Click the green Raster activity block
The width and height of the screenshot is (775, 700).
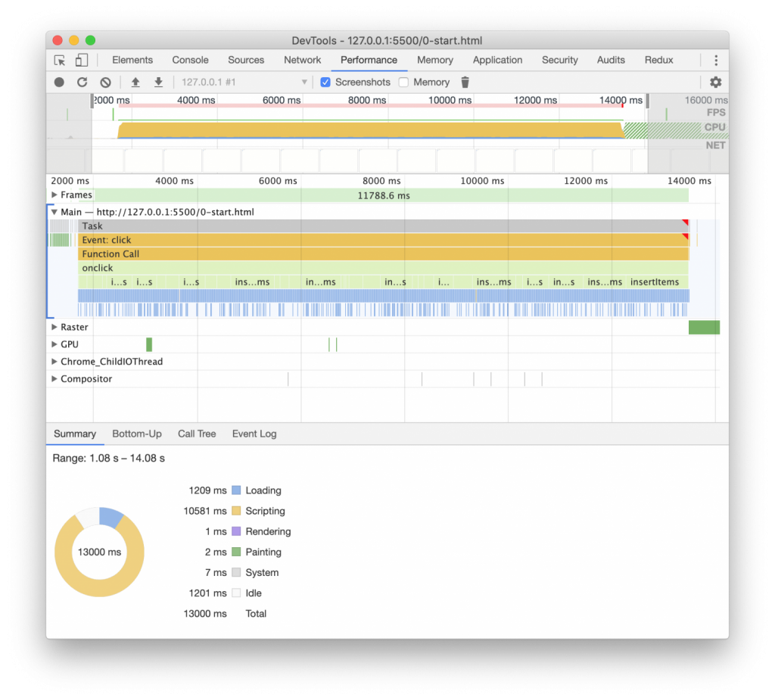coord(704,327)
